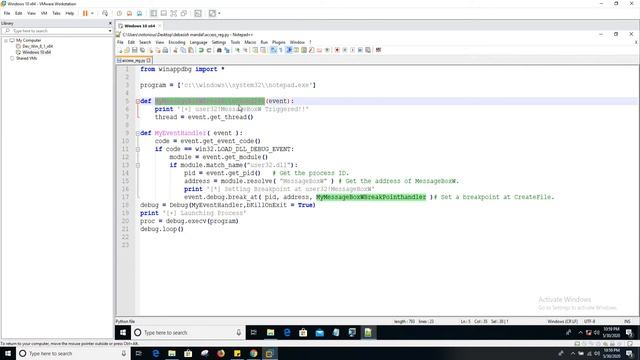Open Notepad++ Language menu
The height and width of the screenshot is (360, 640).
click(199, 42)
